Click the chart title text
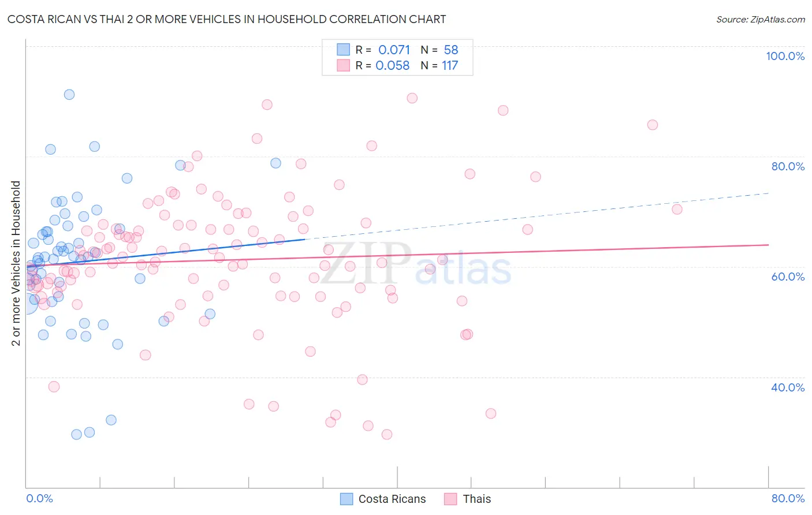 [226, 19]
